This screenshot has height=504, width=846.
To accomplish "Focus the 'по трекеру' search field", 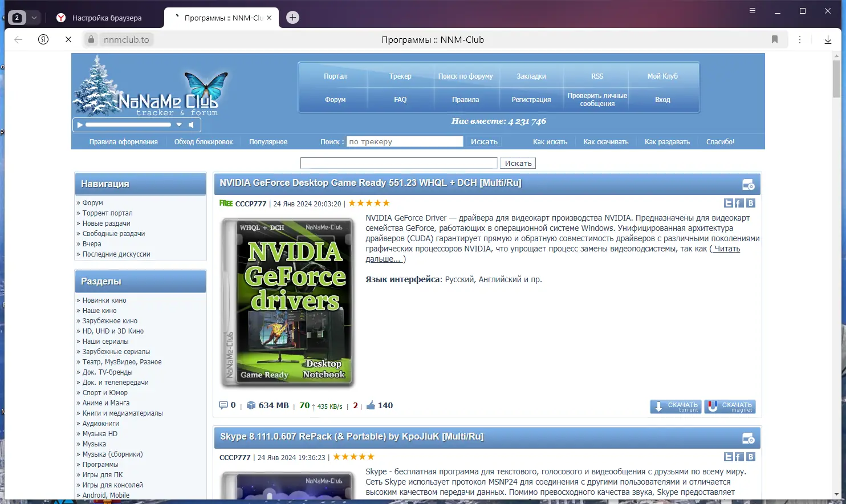I will point(405,142).
